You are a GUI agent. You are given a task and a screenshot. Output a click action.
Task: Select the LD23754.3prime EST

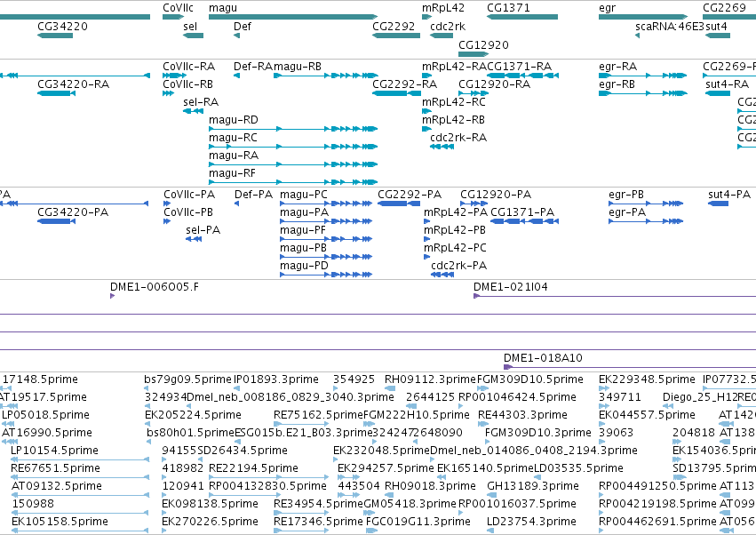[x=490, y=531]
